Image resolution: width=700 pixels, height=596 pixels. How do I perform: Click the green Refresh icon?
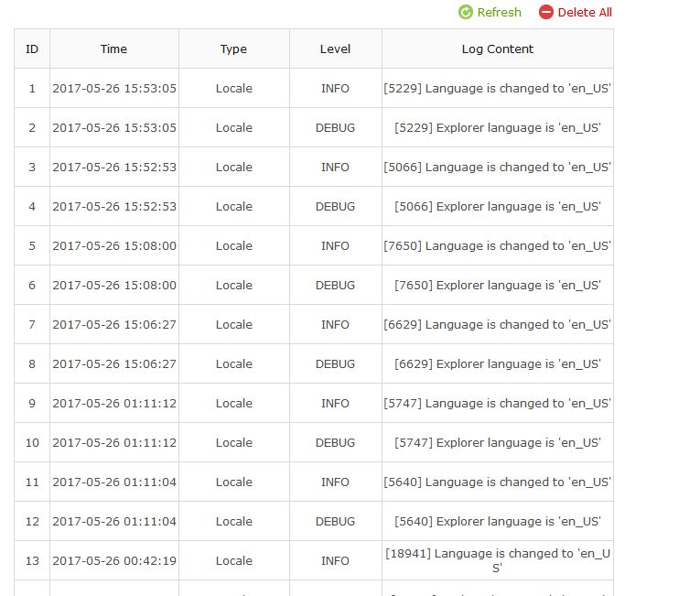pyautogui.click(x=466, y=12)
